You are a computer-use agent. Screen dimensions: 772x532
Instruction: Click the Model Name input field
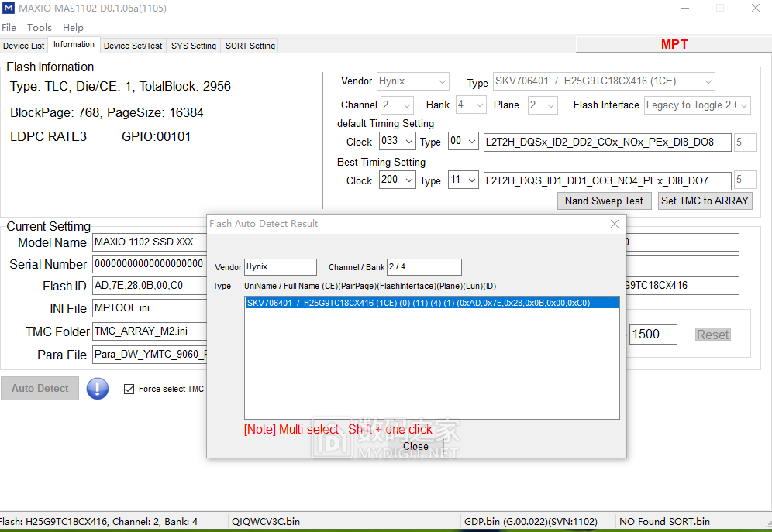[x=150, y=242]
